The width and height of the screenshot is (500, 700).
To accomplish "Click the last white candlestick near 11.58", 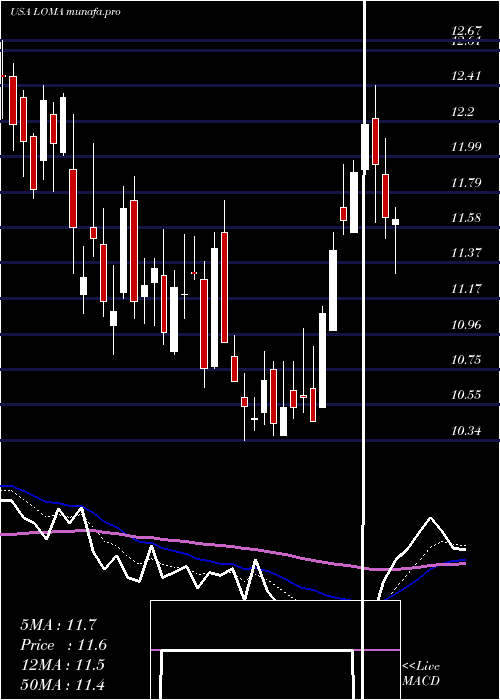I will 396,222.
